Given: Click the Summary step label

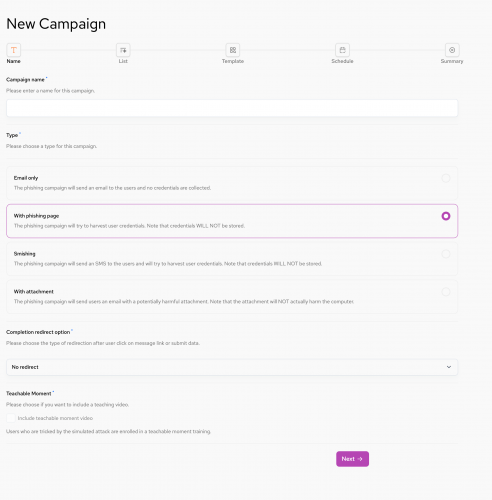Looking at the screenshot, I should pos(452,61).
